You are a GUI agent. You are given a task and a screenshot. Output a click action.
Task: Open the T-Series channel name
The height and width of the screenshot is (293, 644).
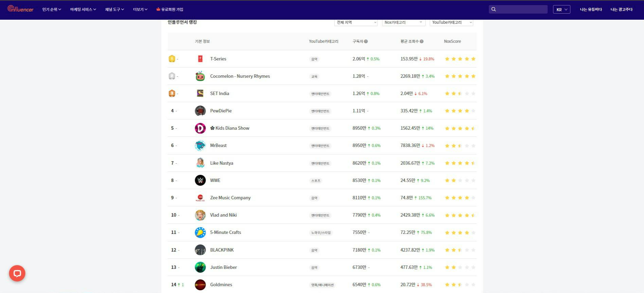(218, 59)
